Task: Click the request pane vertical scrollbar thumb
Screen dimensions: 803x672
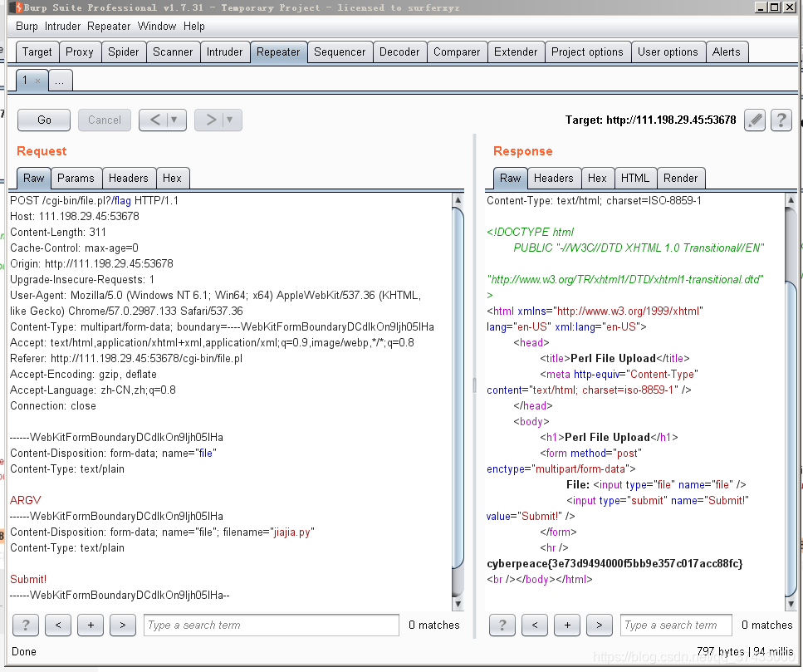Action: [x=458, y=388]
